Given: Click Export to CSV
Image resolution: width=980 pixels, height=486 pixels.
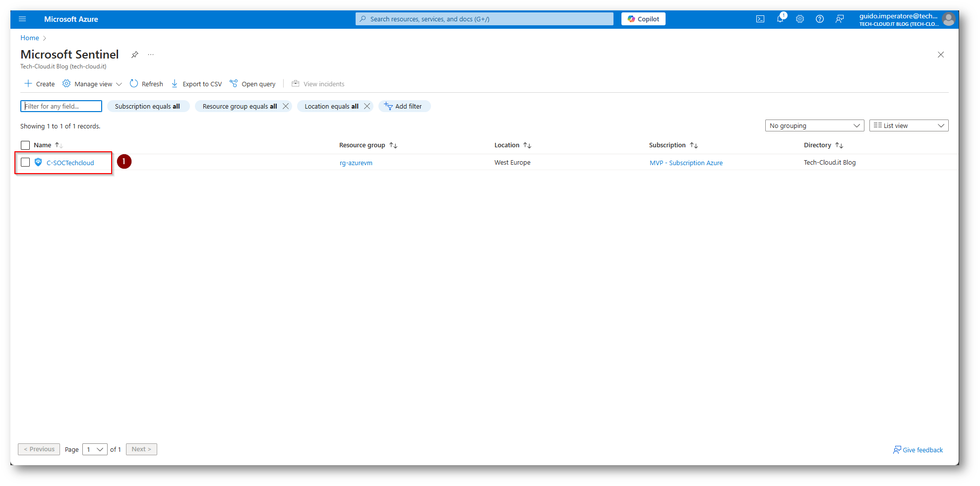Looking at the screenshot, I should point(196,84).
